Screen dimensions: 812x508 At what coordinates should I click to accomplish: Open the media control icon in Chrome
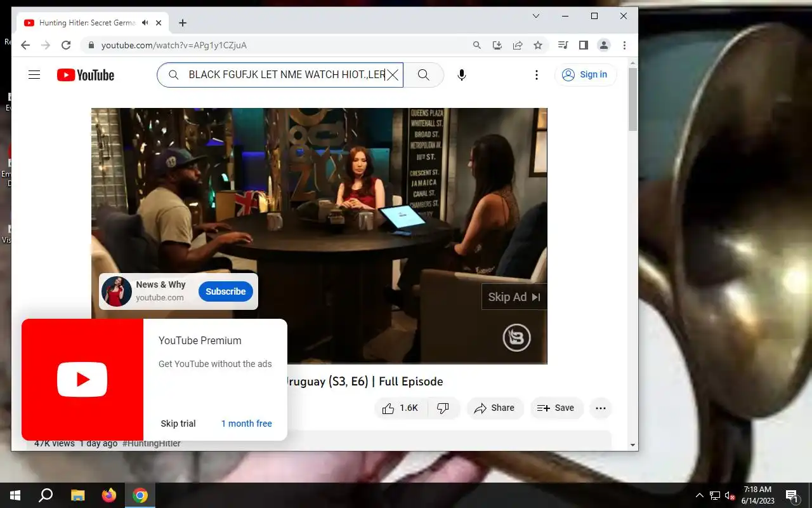click(563, 45)
